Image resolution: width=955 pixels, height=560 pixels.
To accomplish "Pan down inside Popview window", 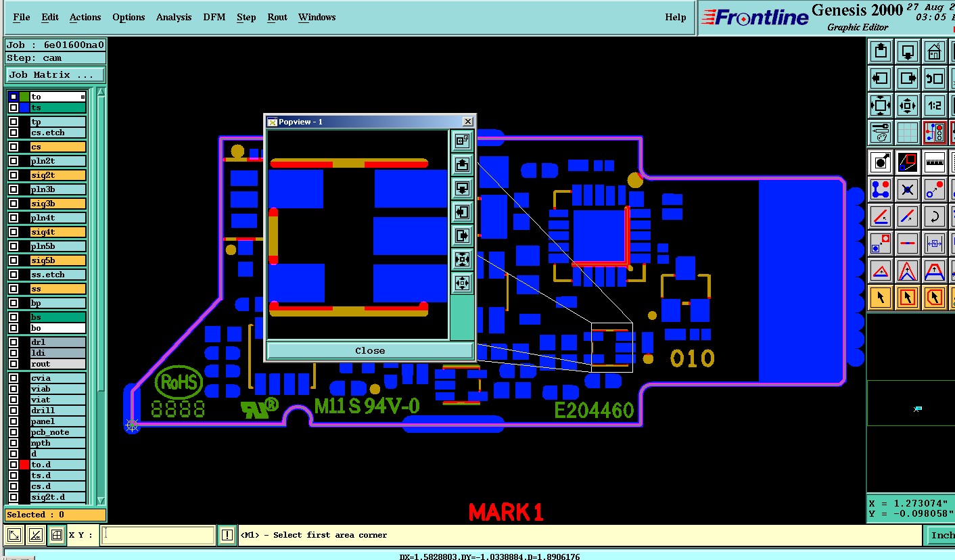I will coord(462,188).
